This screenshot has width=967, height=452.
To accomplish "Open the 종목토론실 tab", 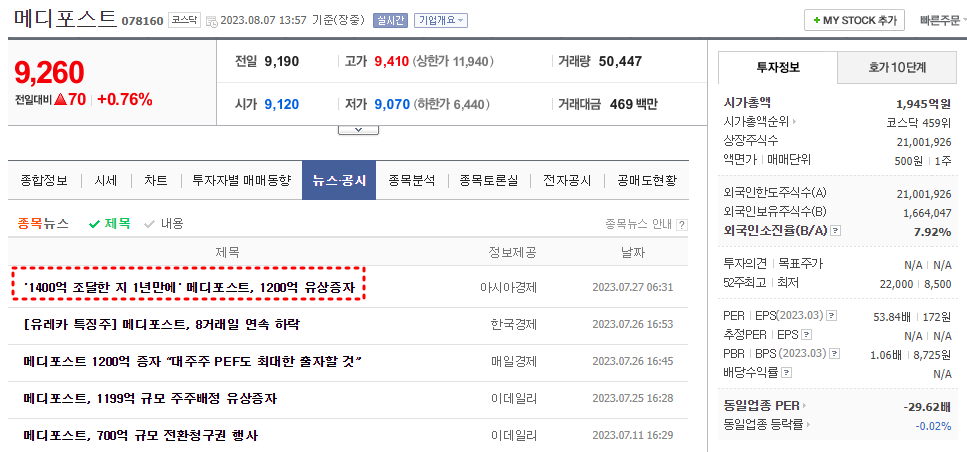I will coord(488,181).
